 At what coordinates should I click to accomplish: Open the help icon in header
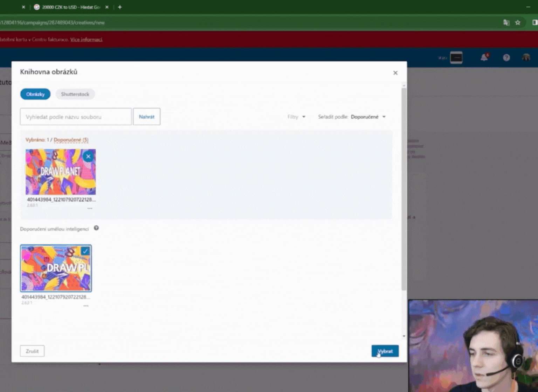(x=506, y=57)
